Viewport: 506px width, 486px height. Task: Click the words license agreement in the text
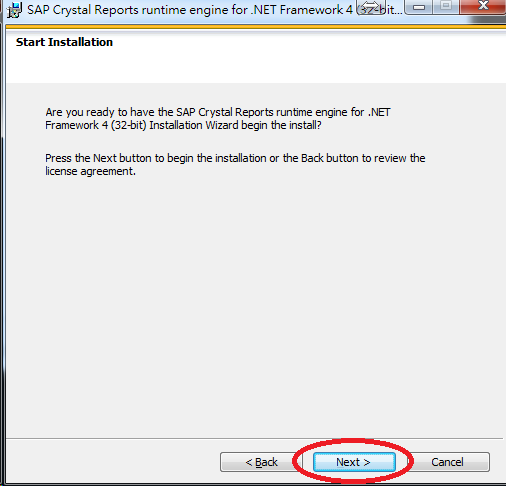[90, 171]
